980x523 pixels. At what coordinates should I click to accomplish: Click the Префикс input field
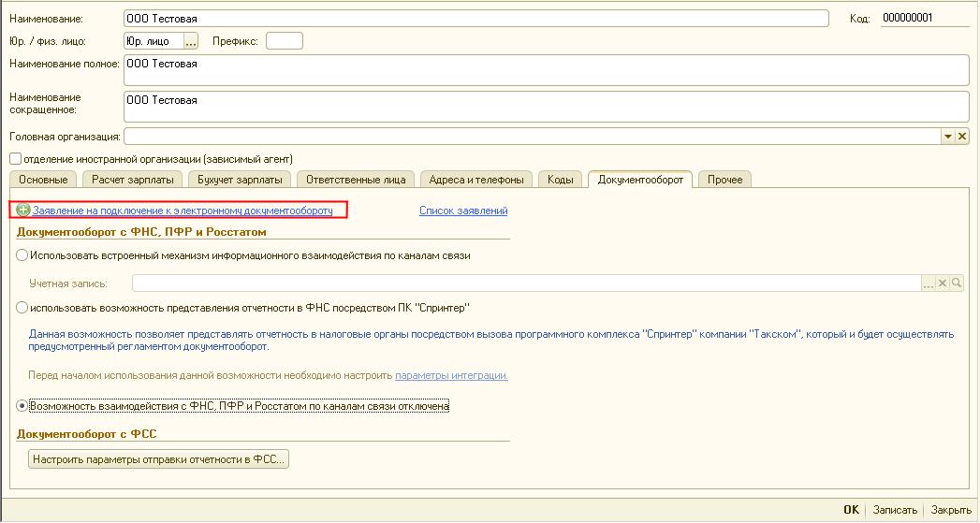(x=285, y=41)
